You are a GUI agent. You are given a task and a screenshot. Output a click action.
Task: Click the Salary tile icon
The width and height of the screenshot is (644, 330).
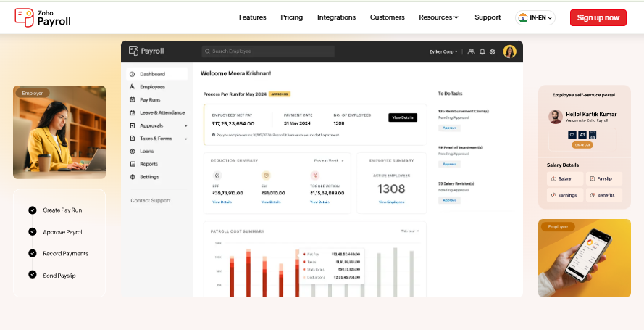coord(553,178)
